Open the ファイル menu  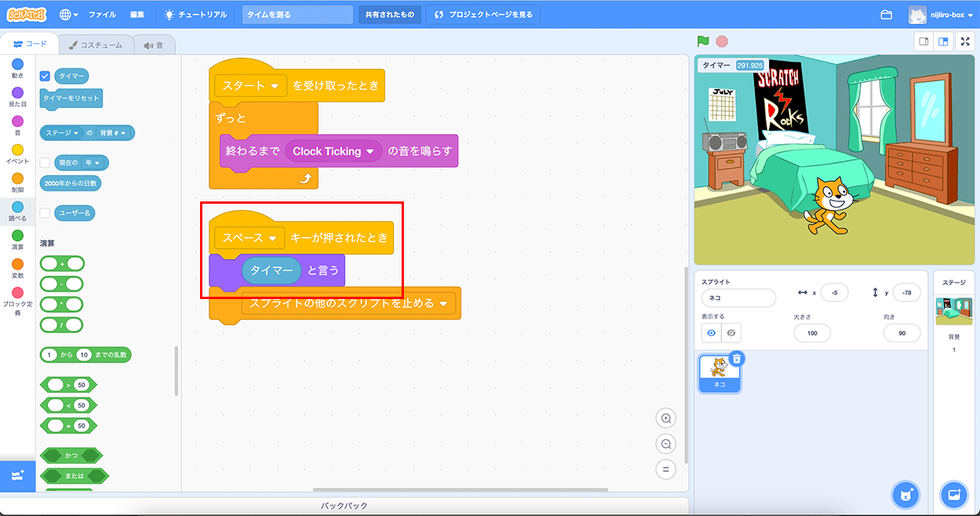click(102, 15)
